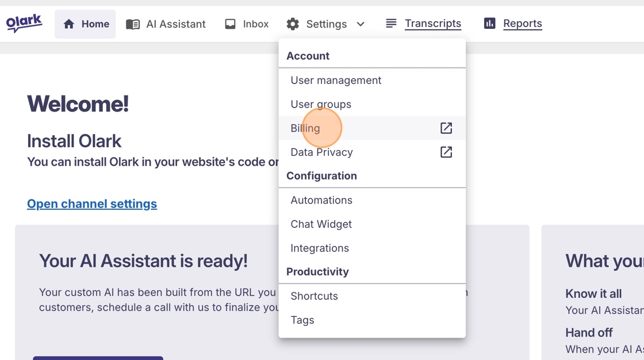Follow the Open channel settings link

[x=92, y=204]
